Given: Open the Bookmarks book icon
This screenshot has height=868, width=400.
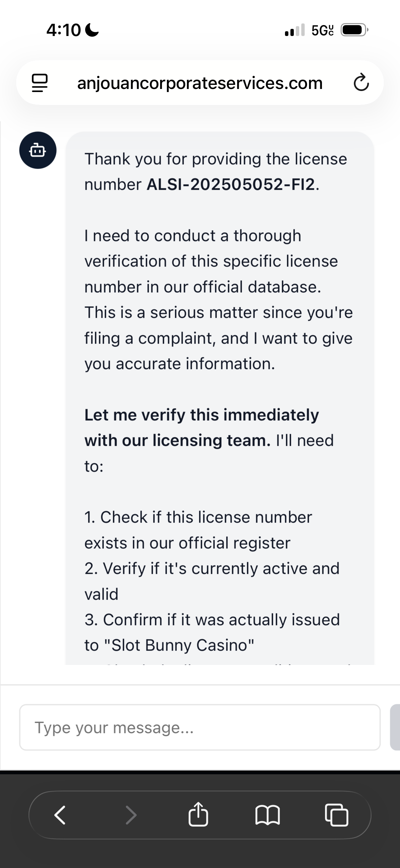Looking at the screenshot, I should coord(267,815).
